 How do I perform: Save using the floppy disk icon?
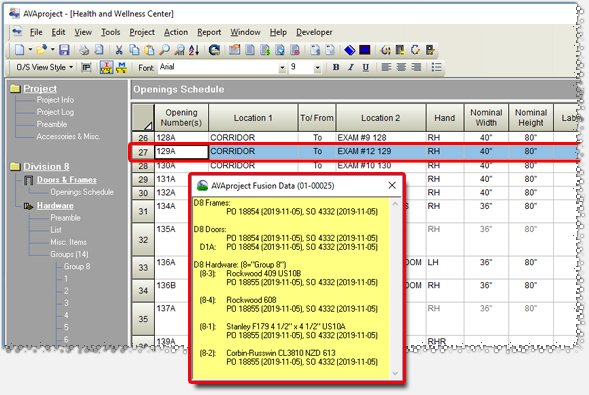(x=65, y=50)
